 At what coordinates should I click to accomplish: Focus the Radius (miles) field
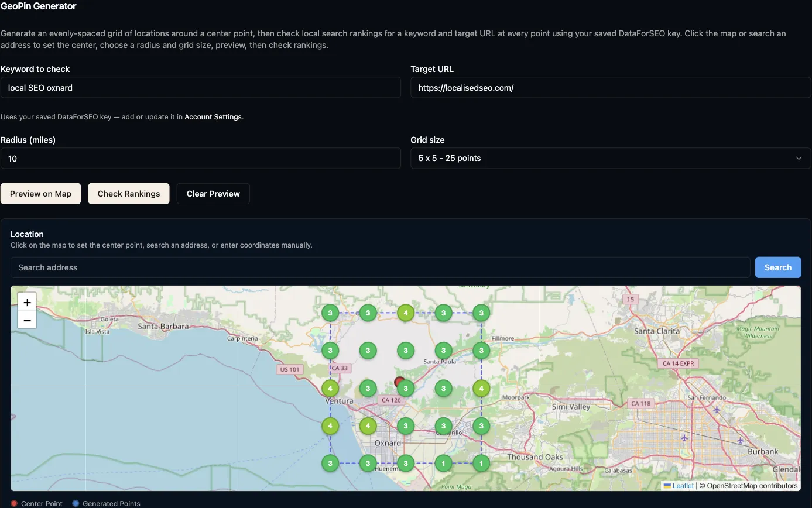click(x=201, y=158)
